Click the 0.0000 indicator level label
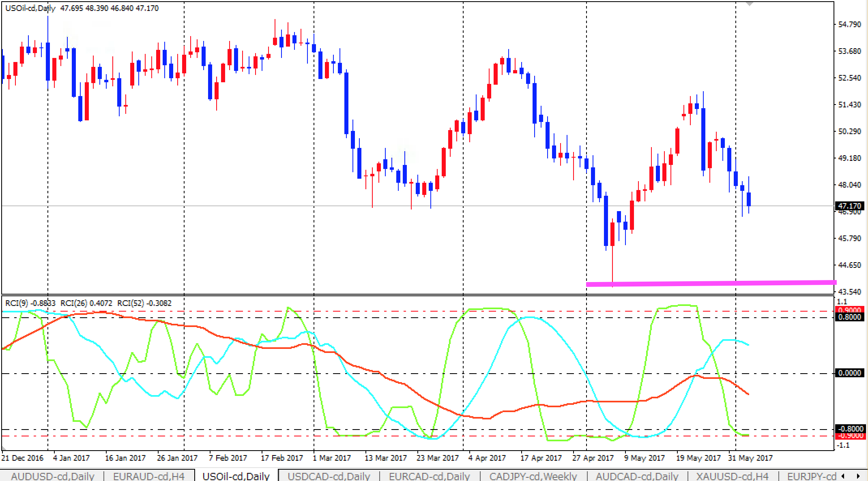Image resolution: width=868 pixels, height=481 pixels. pos(850,373)
